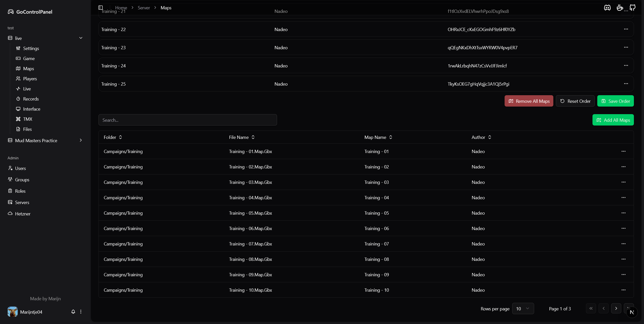The width and height of the screenshot is (644, 324).
Task: Sort table by Map Name column
Action: click(x=378, y=137)
